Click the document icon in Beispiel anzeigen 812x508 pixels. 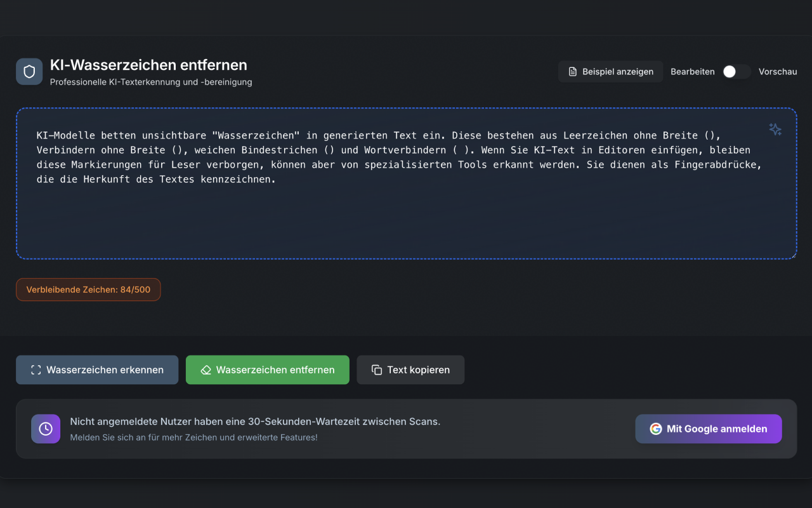point(573,72)
